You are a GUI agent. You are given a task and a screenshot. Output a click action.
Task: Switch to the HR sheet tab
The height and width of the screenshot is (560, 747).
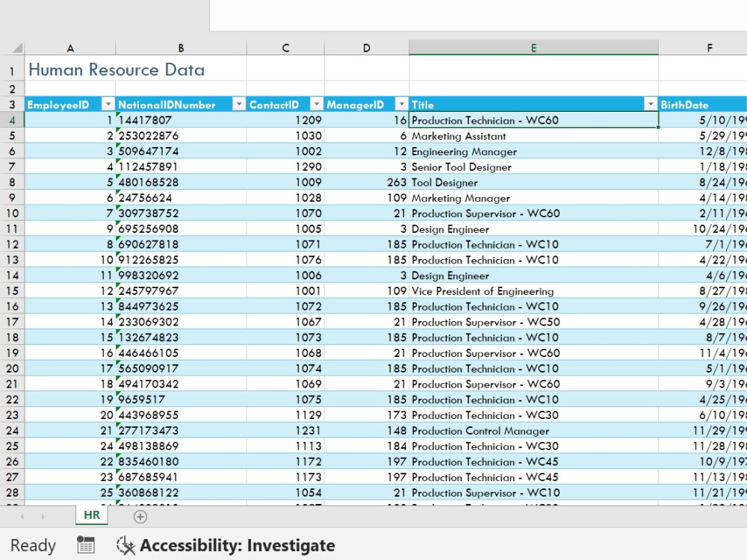(92, 515)
